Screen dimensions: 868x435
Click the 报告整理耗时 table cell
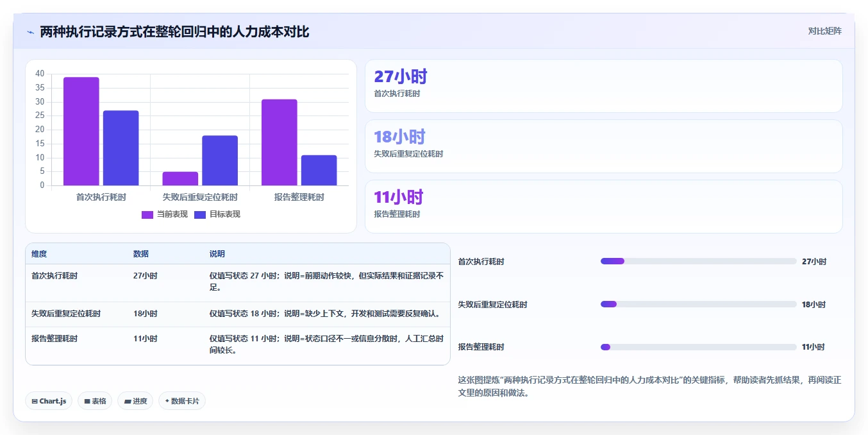pos(54,338)
